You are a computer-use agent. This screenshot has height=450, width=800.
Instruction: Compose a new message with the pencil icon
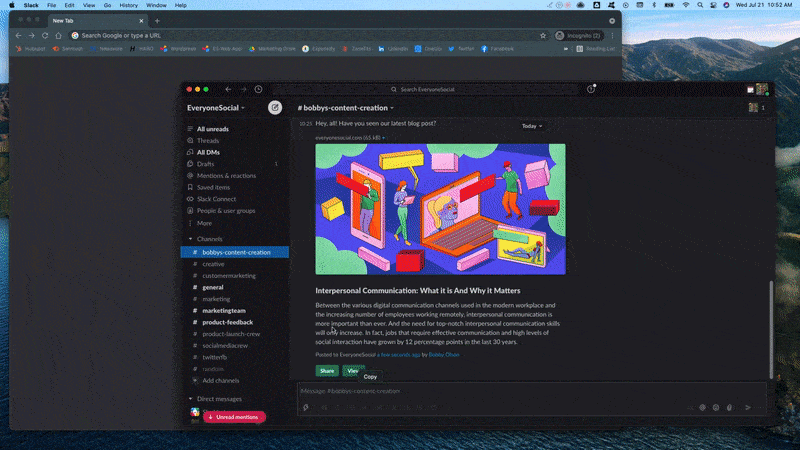[x=275, y=108]
